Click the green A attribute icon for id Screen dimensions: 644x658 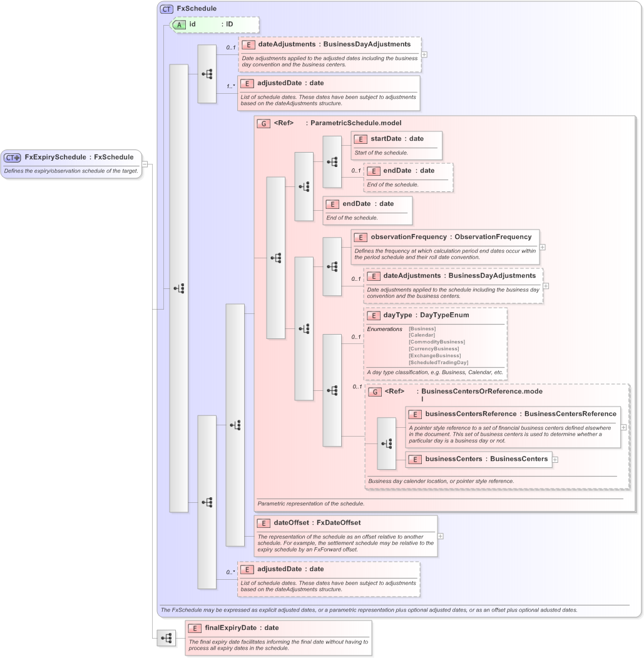(179, 25)
